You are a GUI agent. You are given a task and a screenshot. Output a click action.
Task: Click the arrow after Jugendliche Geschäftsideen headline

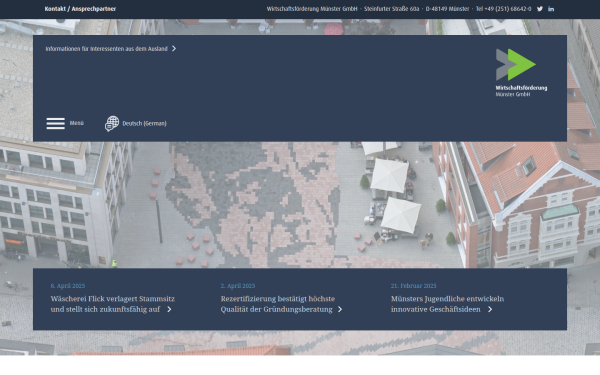(490, 309)
